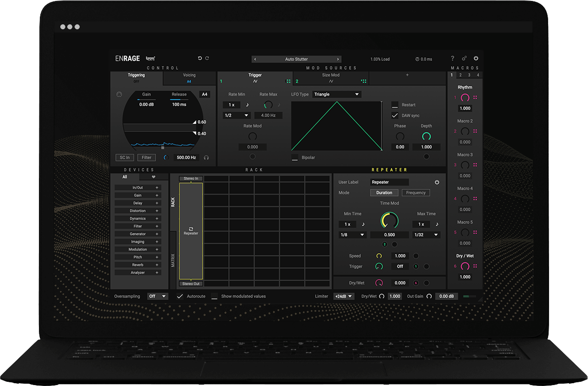Select Frequency mode button
The width and height of the screenshot is (588, 386).
coord(416,193)
